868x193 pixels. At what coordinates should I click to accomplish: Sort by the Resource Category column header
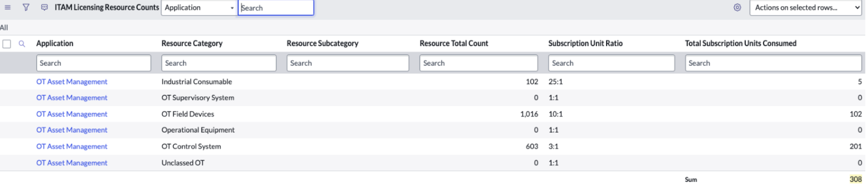pyautogui.click(x=192, y=43)
